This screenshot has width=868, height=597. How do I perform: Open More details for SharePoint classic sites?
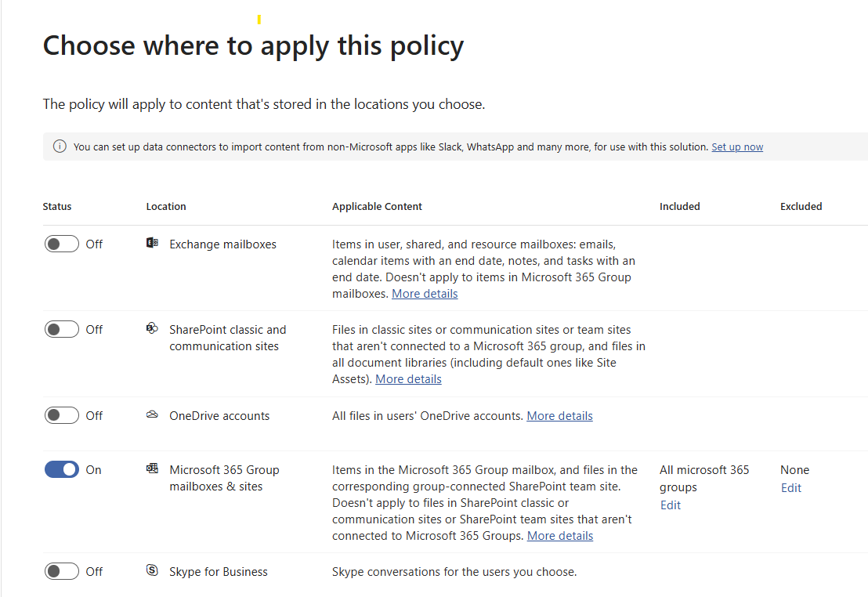[408, 378]
